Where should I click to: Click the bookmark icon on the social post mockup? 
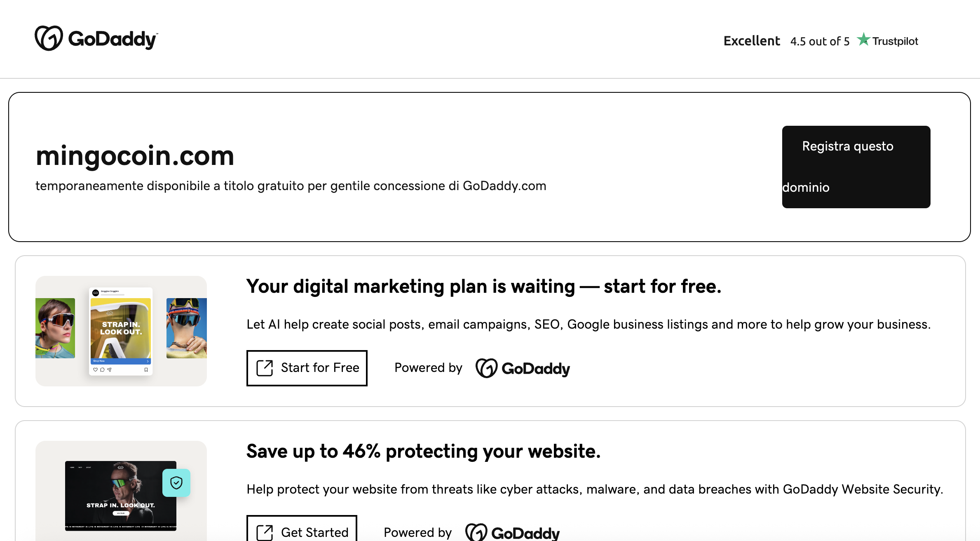click(146, 369)
